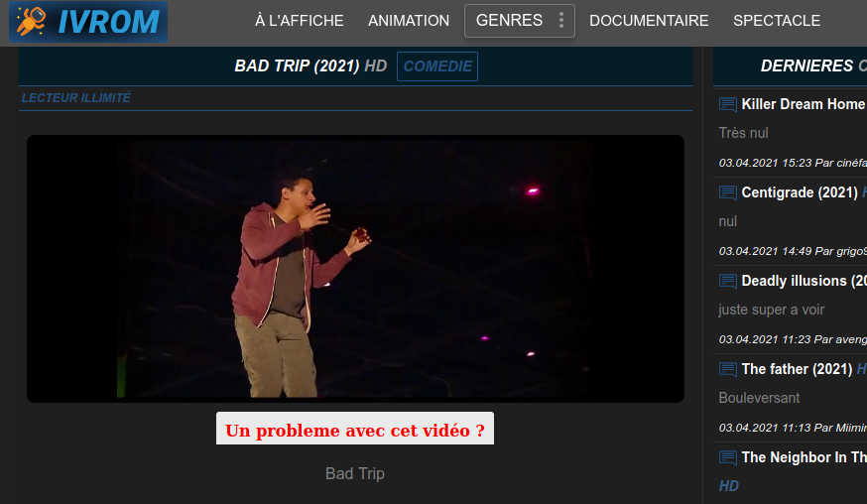Click 'Un probleme avec cet vidéo ?' button
The width and height of the screenshot is (867, 504).
coord(355,429)
